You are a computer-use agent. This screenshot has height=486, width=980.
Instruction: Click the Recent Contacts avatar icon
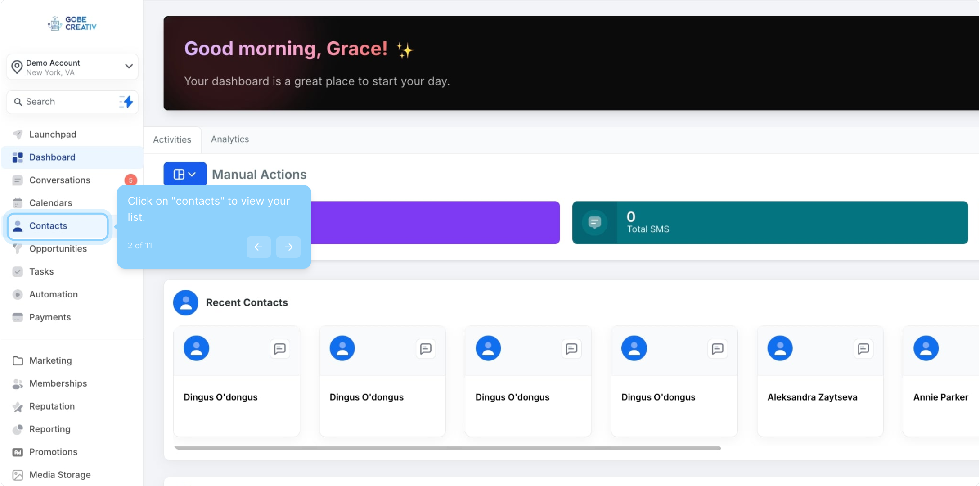(x=185, y=302)
